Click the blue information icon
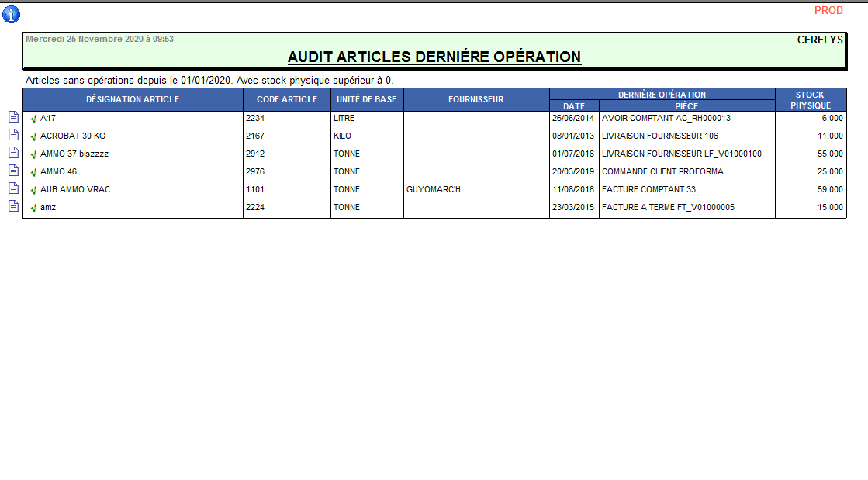The width and height of the screenshot is (868, 480). point(11,14)
